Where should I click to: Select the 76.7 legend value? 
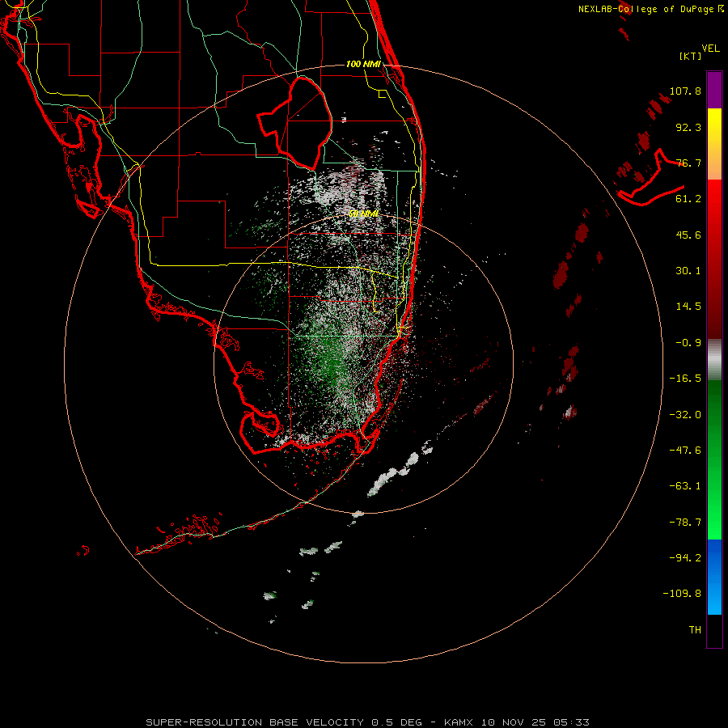688,163
